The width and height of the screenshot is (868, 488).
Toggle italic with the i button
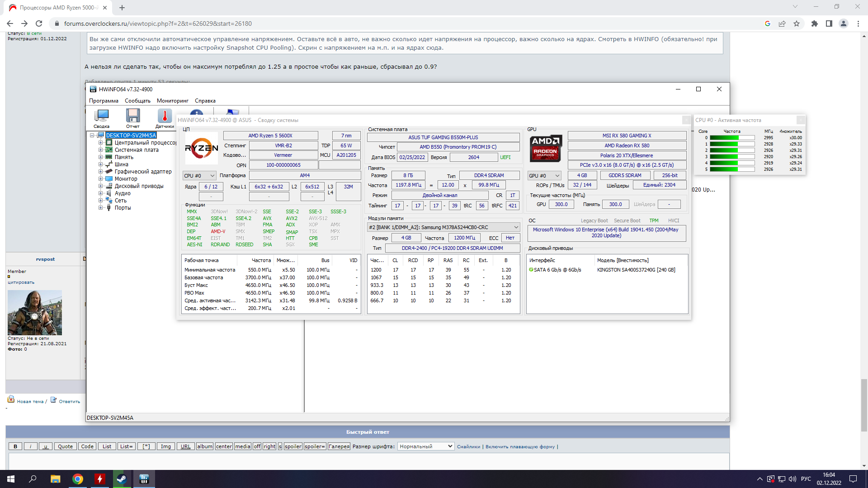click(x=30, y=446)
